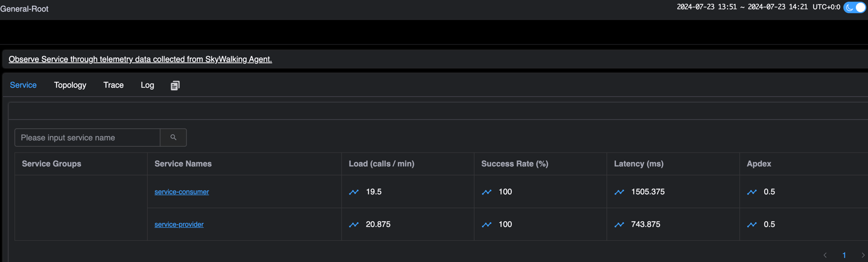
Task: Click service-provider Apdex trend icon
Action: coord(752,224)
